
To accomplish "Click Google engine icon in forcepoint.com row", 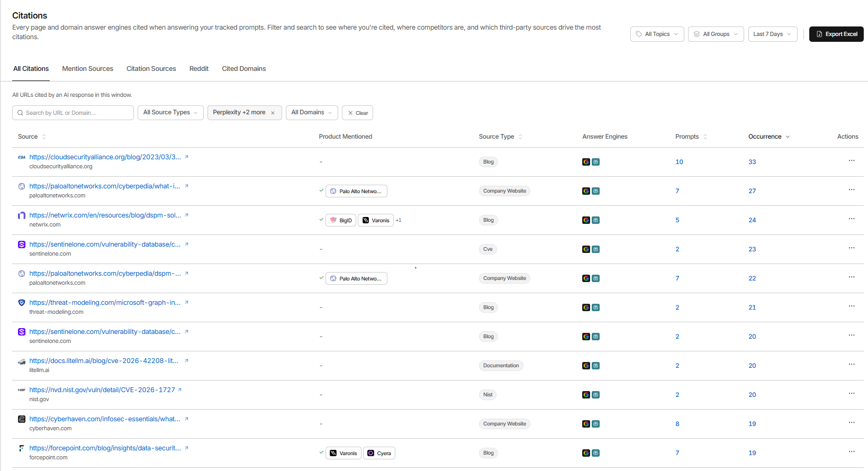I will click(586, 453).
